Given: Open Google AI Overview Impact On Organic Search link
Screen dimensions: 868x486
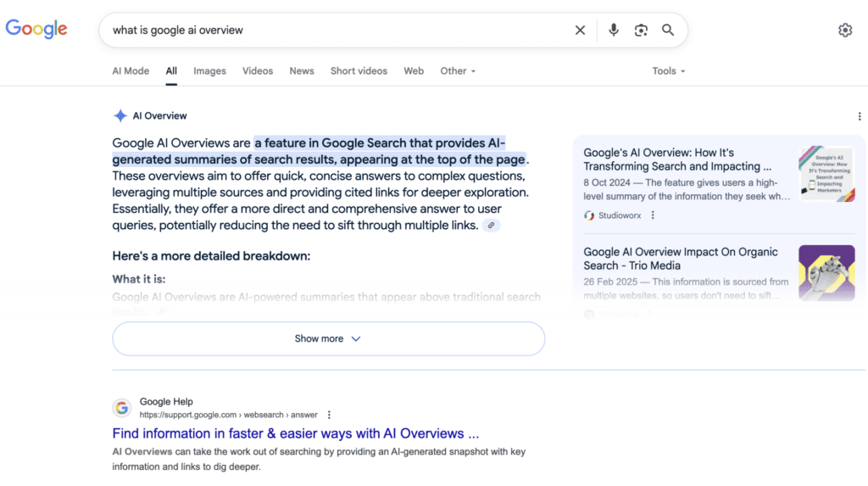Looking at the screenshot, I should (681, 259).
